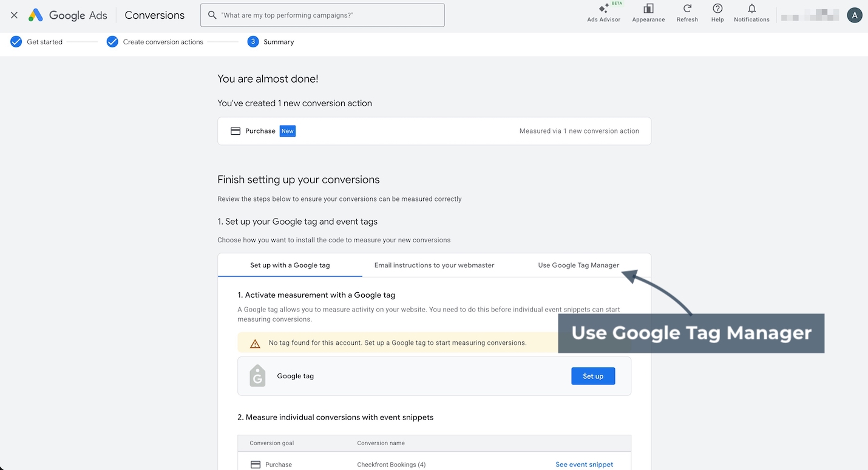Click the Conversion goal column header
This screenshot has height=470, width=868.
(x=271, y=443)
